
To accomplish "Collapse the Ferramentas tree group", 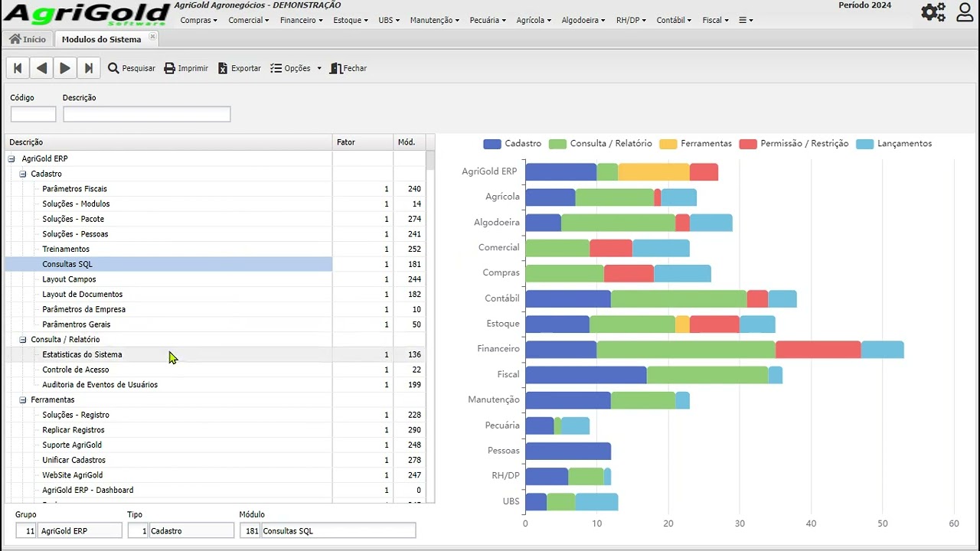I will [23, 400].
